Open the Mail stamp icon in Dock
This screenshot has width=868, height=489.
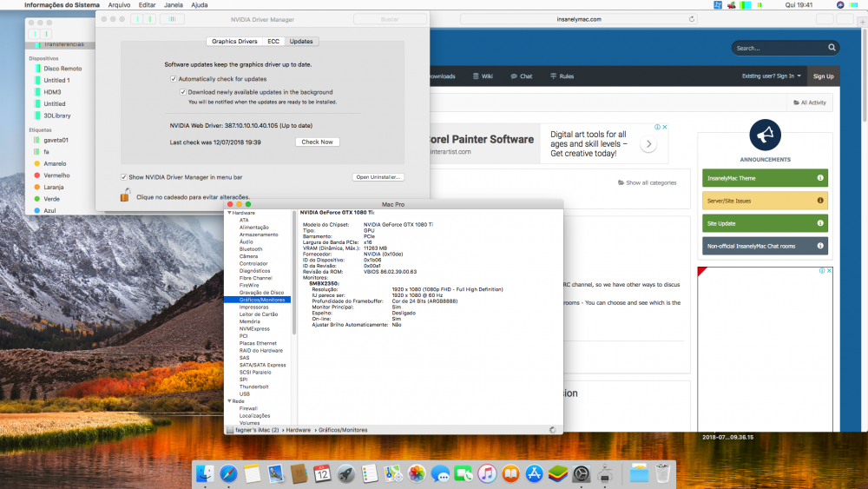(275, 474)
